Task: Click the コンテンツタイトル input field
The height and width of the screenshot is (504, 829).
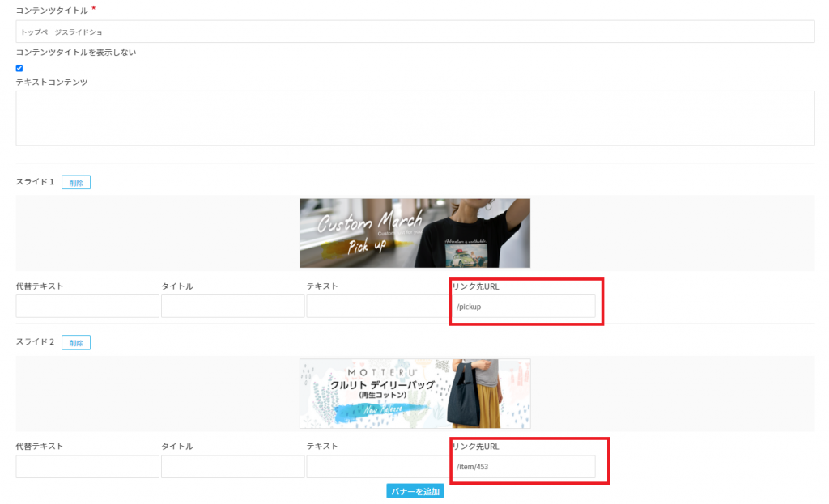Action: click(x=415, y=32)
